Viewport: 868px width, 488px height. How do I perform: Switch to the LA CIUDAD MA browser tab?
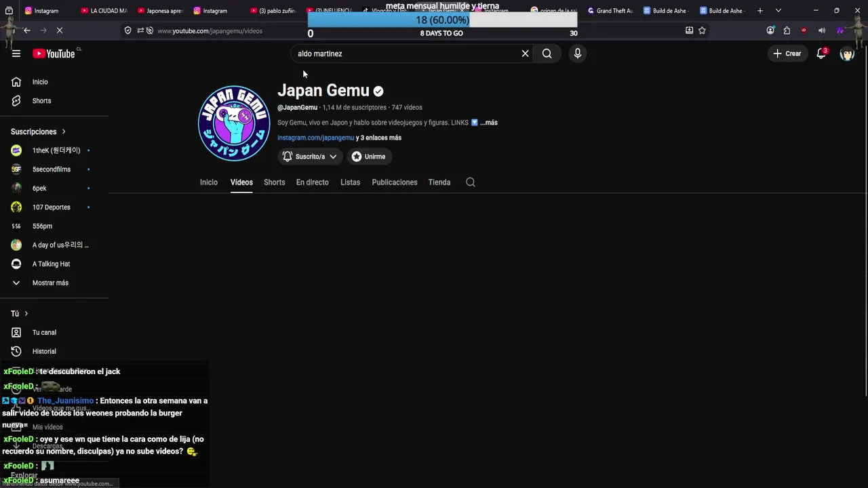[x=104, y=11]
